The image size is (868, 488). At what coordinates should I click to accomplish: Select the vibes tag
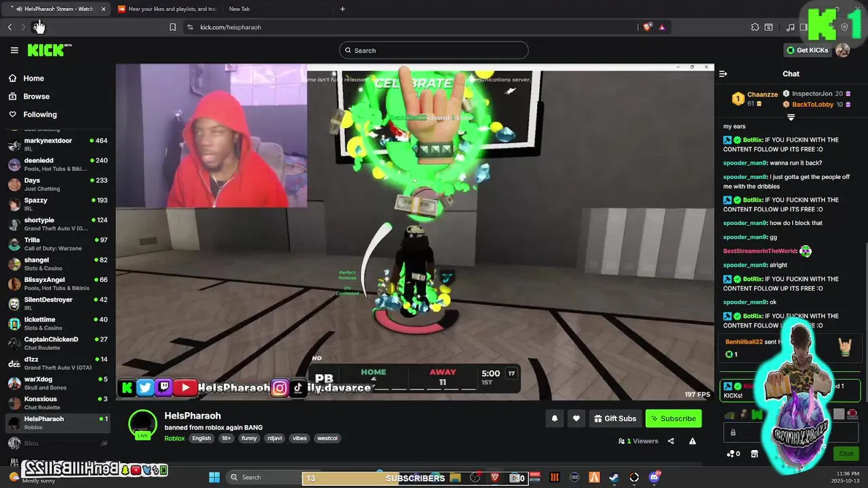[x=300, y=439]
